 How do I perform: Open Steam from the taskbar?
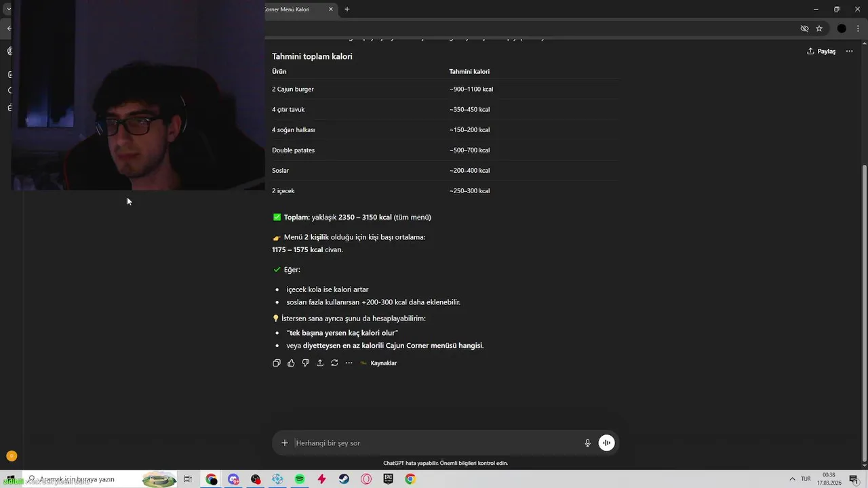point(344,479)
